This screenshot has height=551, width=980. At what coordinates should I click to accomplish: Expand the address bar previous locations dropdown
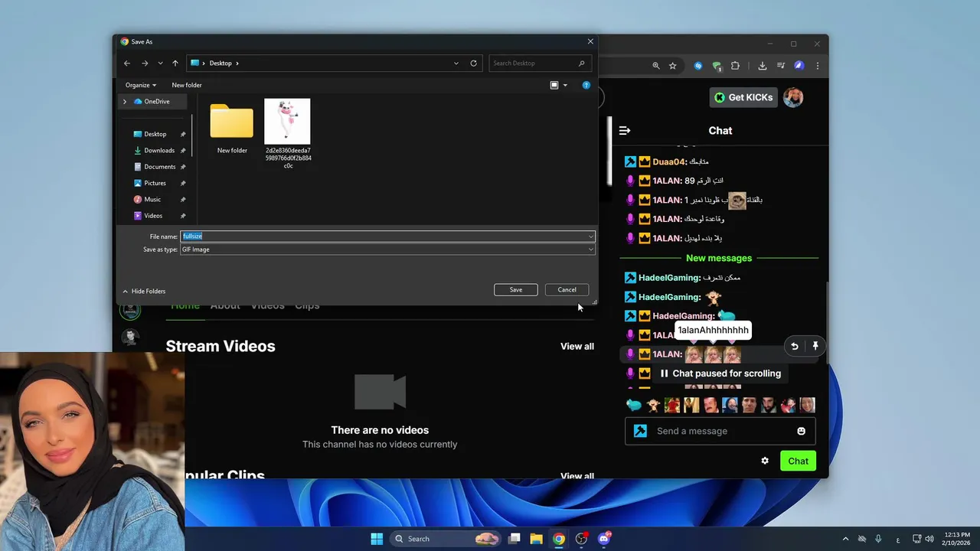[456, 64]
